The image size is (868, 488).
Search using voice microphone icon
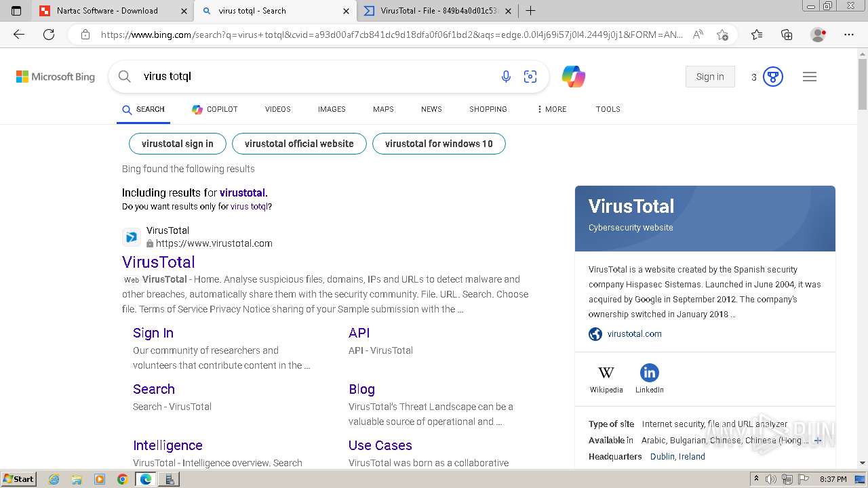click(x=506, y=77)
